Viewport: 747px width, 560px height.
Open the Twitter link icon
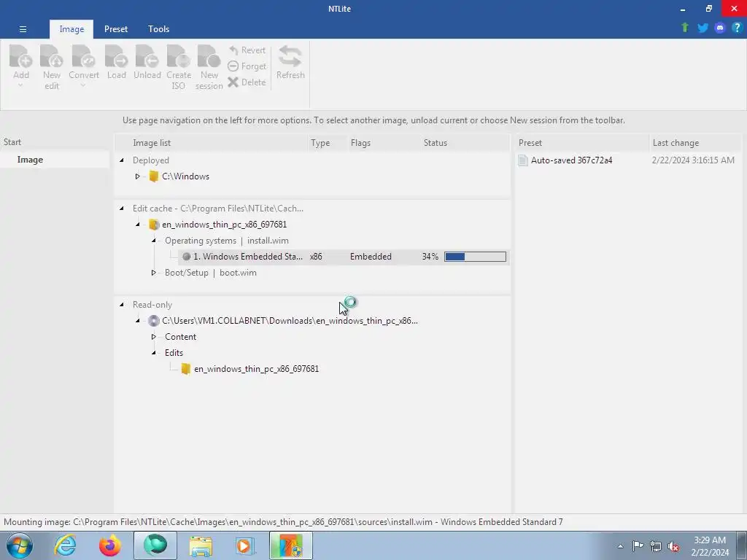[x=703, y=28]
